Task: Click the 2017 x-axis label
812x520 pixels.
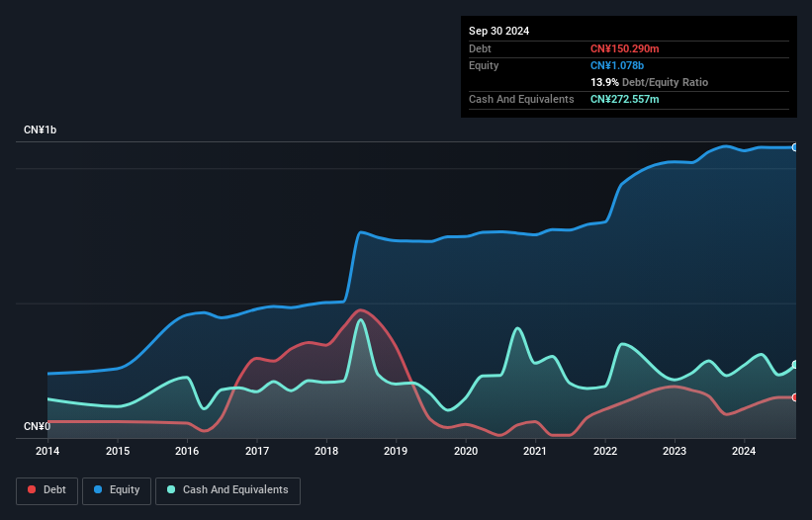Action: click(x=257, y=451)
